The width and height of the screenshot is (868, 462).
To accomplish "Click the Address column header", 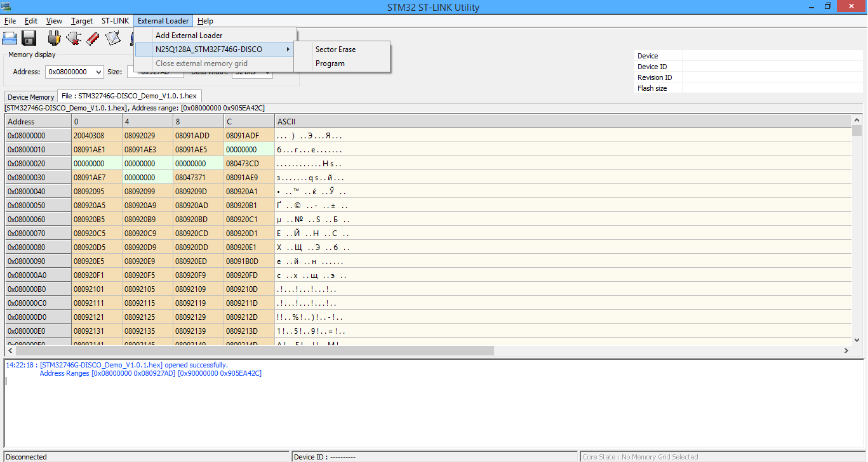I will click(38, 121).
